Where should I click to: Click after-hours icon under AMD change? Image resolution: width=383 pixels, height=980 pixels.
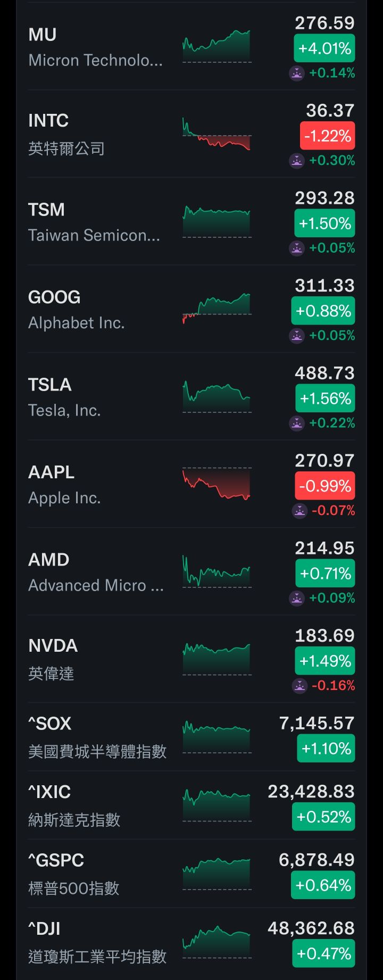(x=297, y=598)
